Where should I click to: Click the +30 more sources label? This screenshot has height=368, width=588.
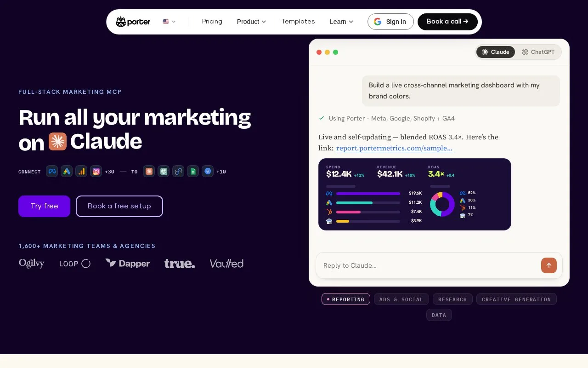(x=109, y=172)
